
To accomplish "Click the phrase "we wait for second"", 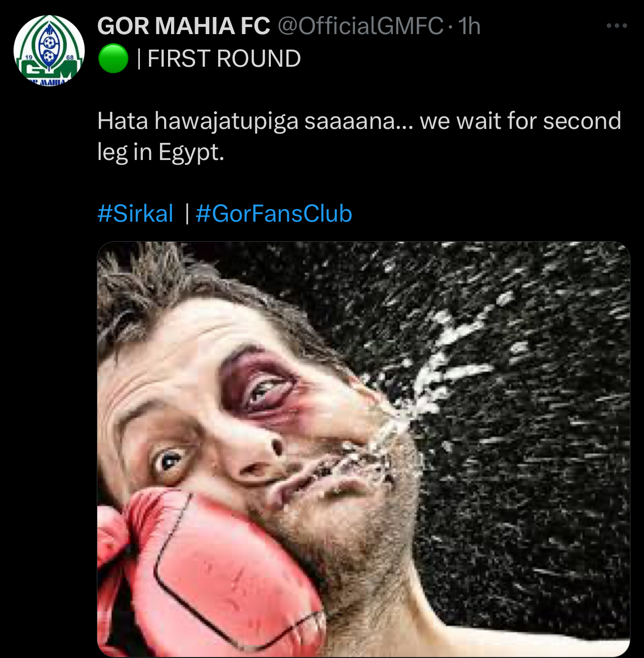I will coord(520,121).
